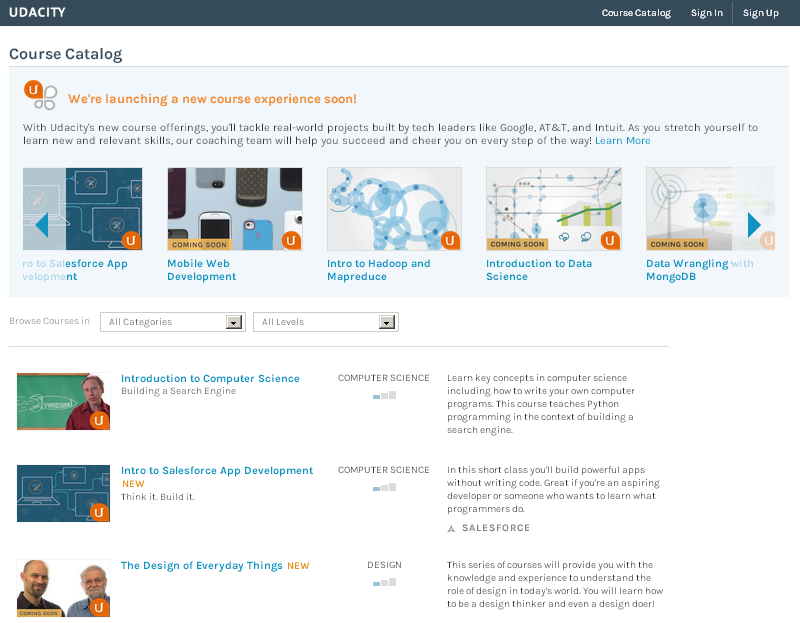The image size is (800, 623).
Task: Click the Udacity badge beside launch announcement
Action: (41, 95)
